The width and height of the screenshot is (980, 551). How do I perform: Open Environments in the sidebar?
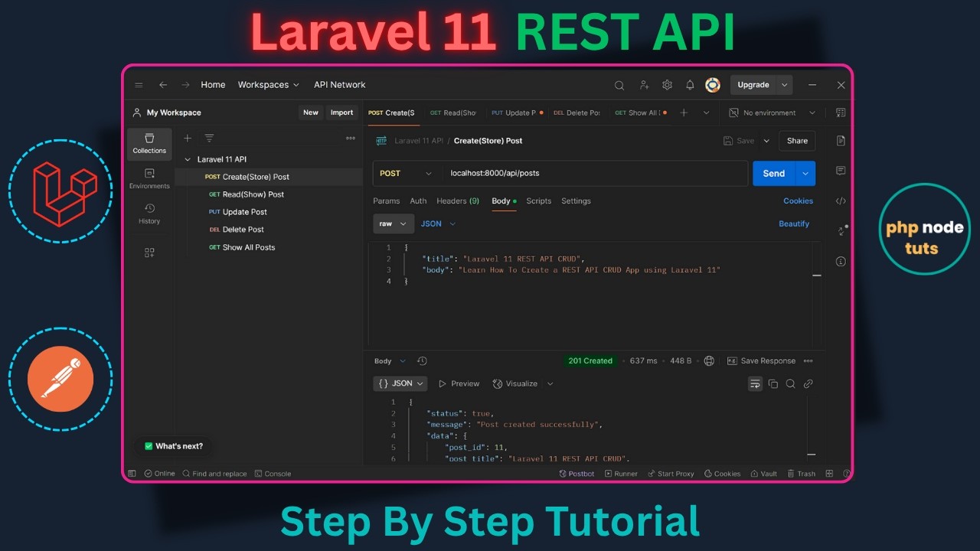coord(149,178)
